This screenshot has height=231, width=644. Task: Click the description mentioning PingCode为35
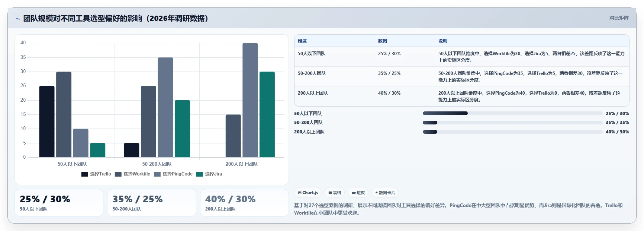click(x=531, y=76)
